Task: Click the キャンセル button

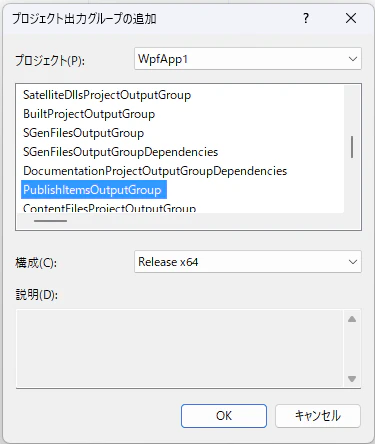Action: (318, 416)
